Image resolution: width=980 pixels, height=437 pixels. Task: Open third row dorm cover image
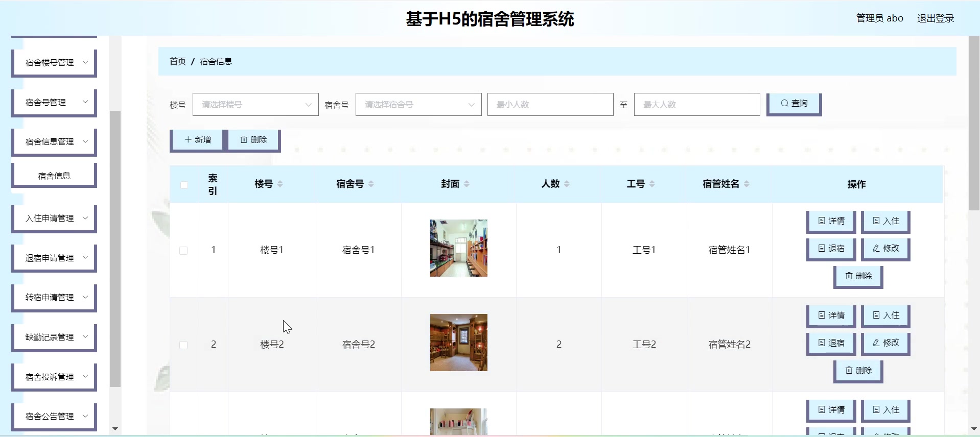[459, 422]
